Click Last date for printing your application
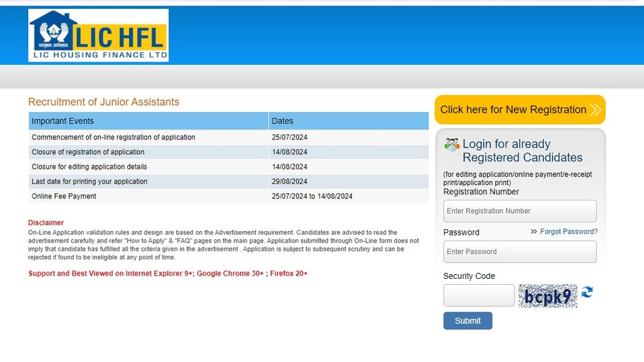 (89, 182)
